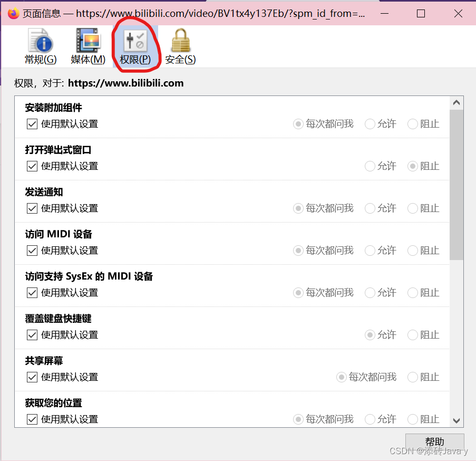The image size is (476, 461).
Task: Select 阻止 for 共享屏幕
Action: click(413, 377)
